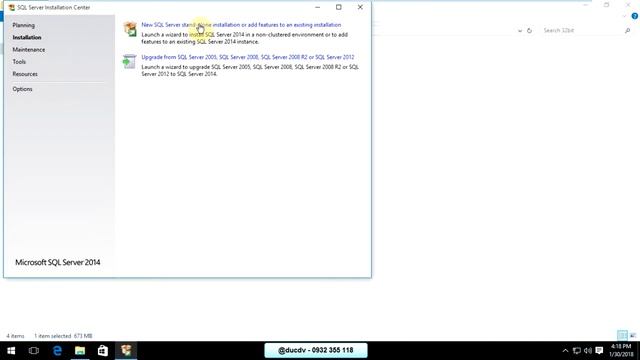Open the volume tray icon
The image size is (640, 360).
pos(588,351)
